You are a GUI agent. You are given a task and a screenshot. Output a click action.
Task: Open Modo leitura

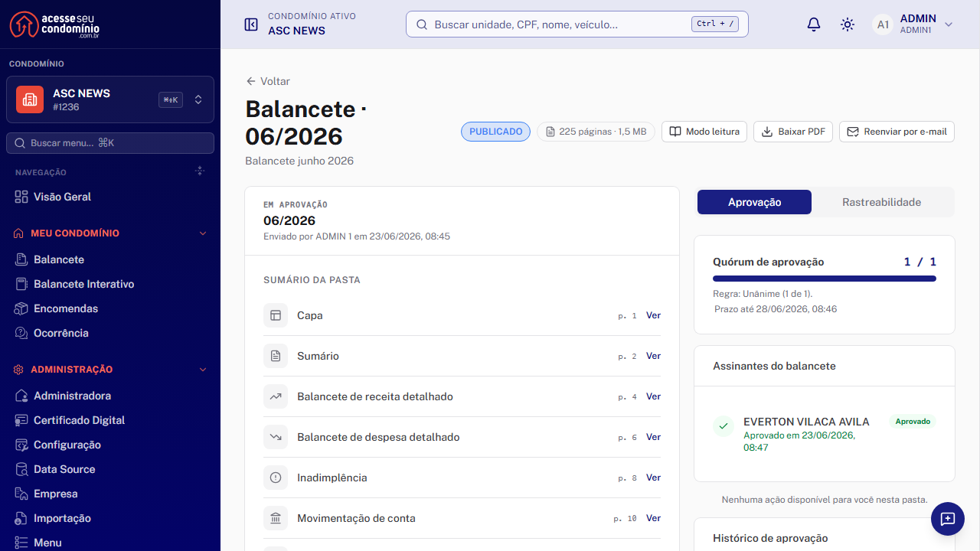point(704,132)
